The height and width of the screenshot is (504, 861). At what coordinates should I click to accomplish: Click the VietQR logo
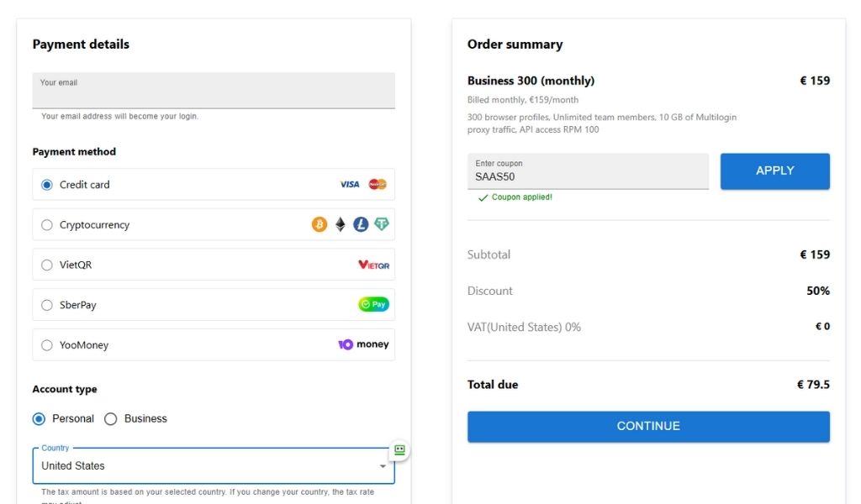click(373, 265)
